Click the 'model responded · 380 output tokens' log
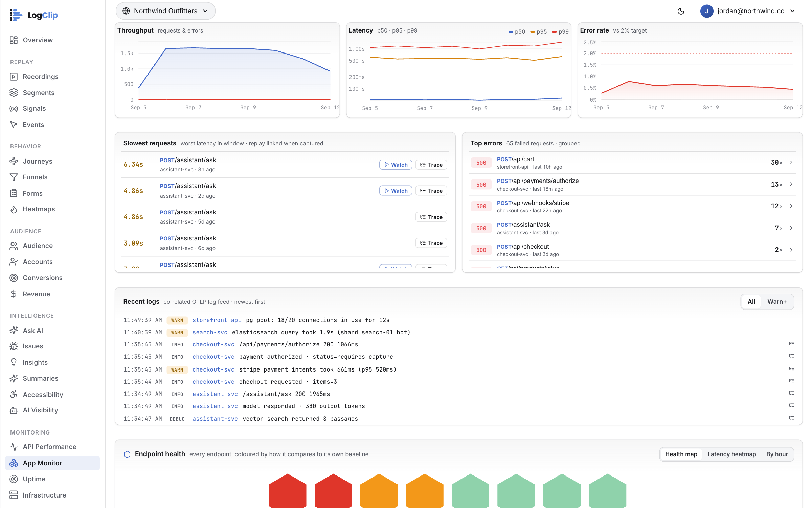812x508 pixels. pyautogui.click(x=303, y=406)
